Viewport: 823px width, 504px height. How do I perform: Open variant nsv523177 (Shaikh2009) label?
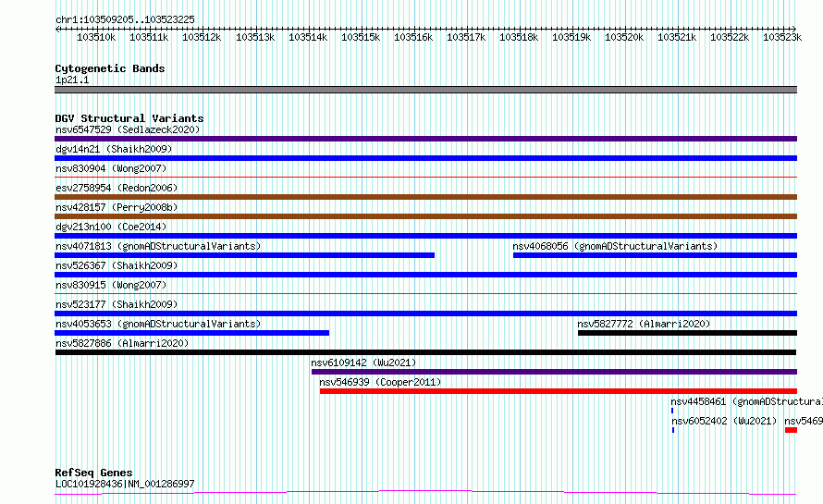(x=117, y=304)
